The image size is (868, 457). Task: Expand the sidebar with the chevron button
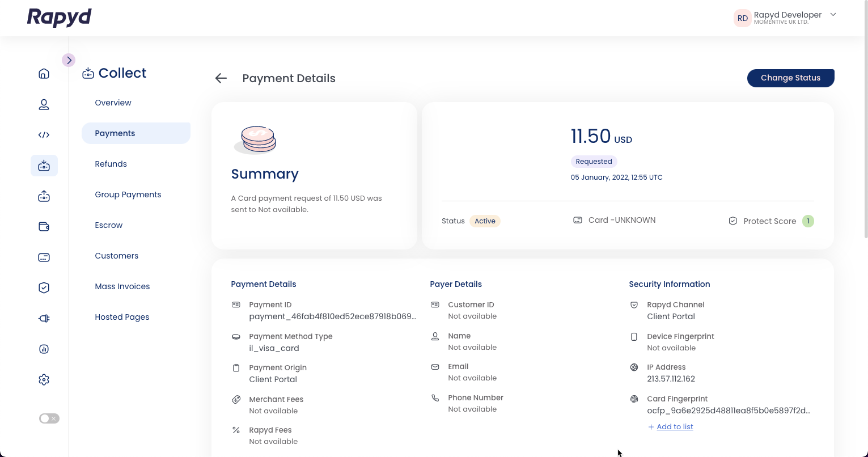(69, 60)
